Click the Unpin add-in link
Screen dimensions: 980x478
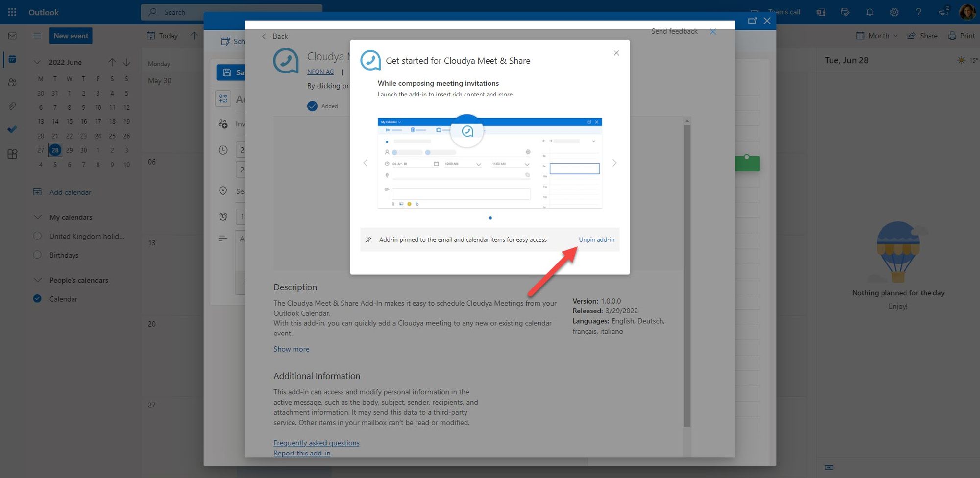(596, 240)
